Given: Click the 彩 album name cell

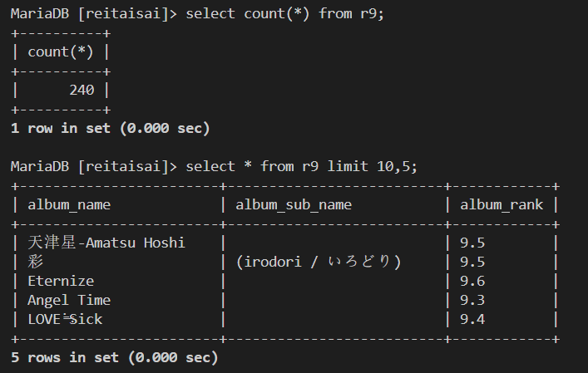Looking at the screenshot, I should coord(36,262).
